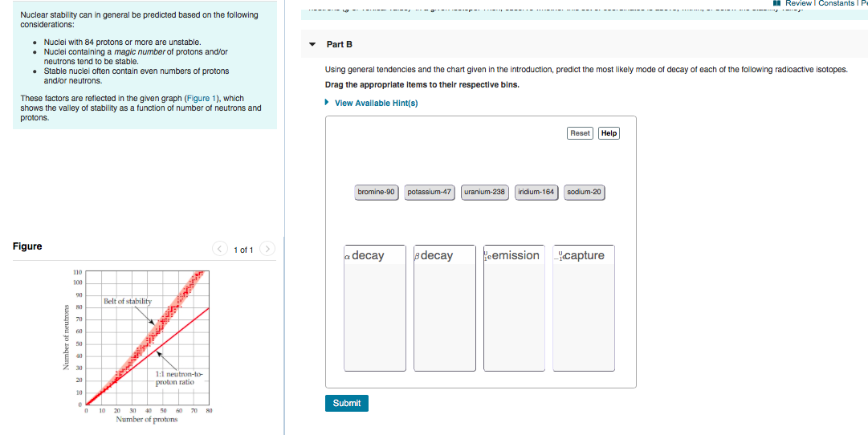The height and width of the screenshot is (435, 868).
Task: Click 'Drag the appropriate items' instruction text
Action: tap(422, 85)
